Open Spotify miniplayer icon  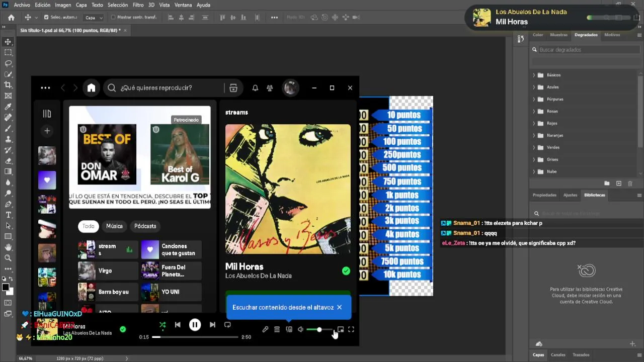coord(341,330)
